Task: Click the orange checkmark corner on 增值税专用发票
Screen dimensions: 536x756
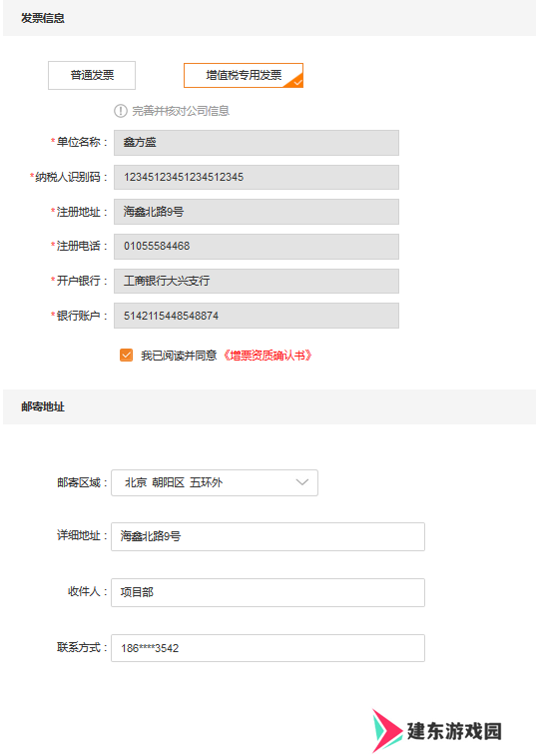Action: [x=295, y=82]
